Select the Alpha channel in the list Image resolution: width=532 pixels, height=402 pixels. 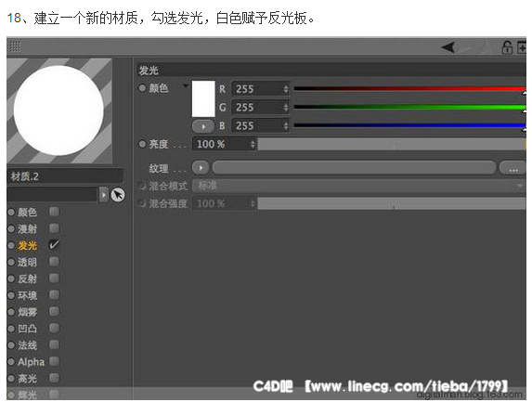[x=31, y=362]
